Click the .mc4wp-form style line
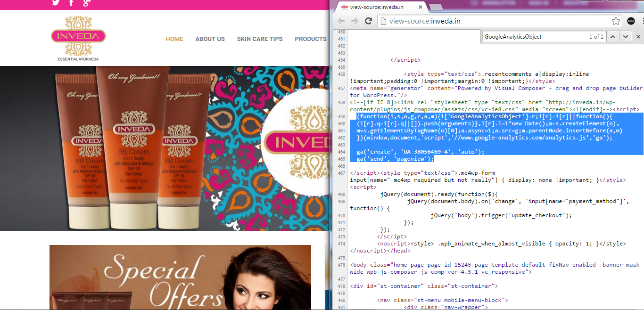This screenshot has height=310, width=644. tap(488, 177)
